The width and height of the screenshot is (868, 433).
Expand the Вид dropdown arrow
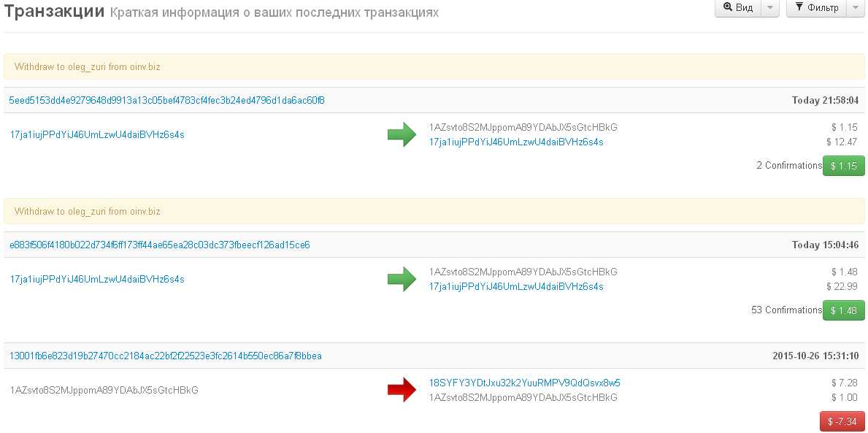pos(770,7)
